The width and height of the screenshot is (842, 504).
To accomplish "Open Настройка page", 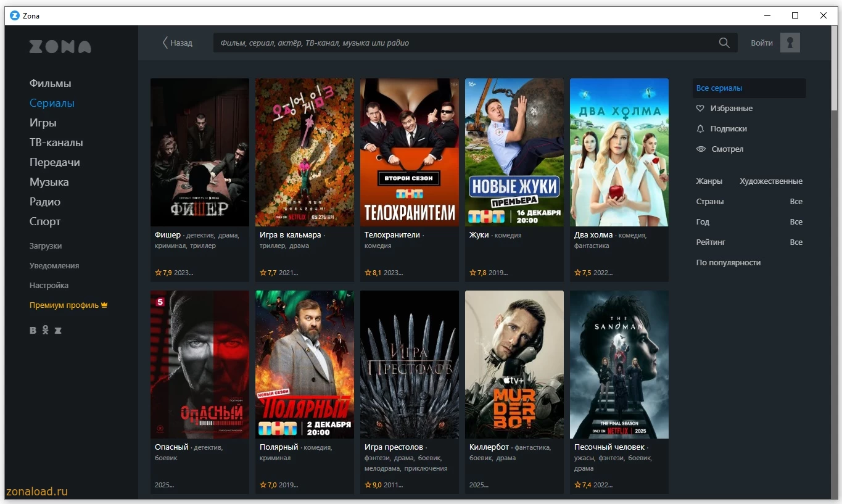I will 49,286.
